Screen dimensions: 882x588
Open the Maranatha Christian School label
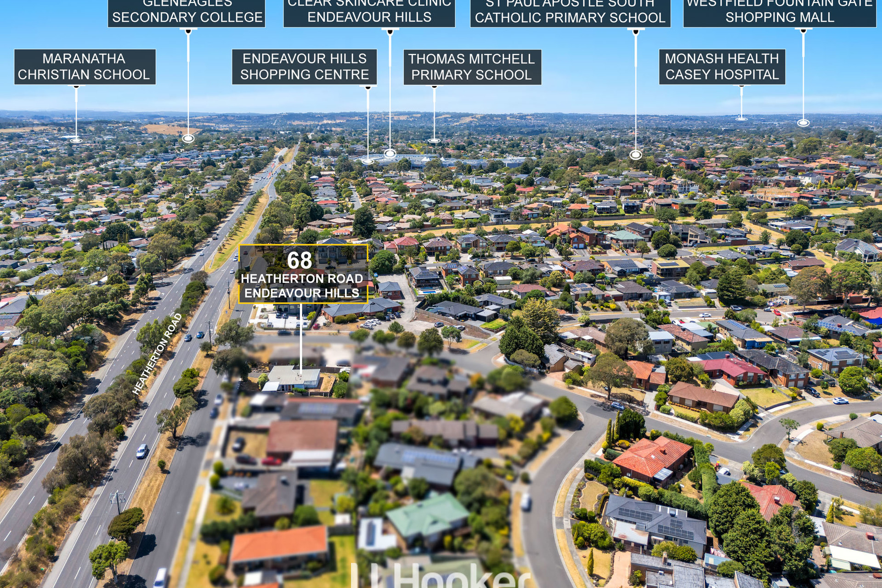[84, 66]
